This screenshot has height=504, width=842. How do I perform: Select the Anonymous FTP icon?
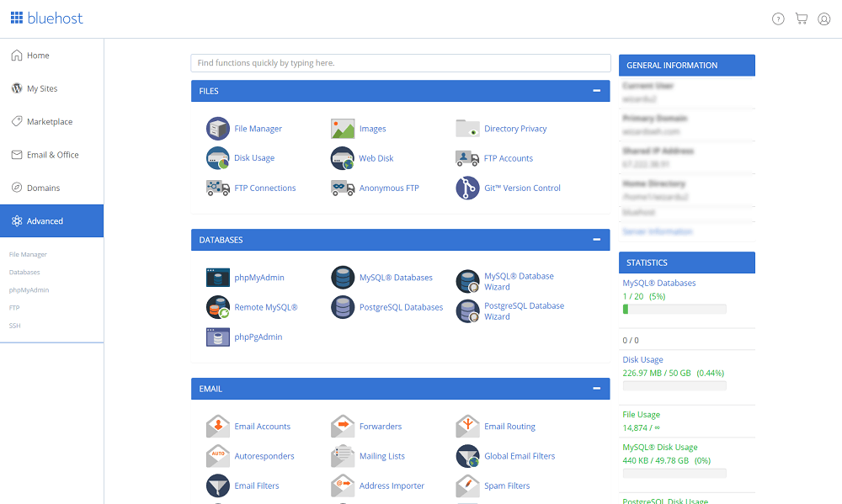tap(343, 188)
